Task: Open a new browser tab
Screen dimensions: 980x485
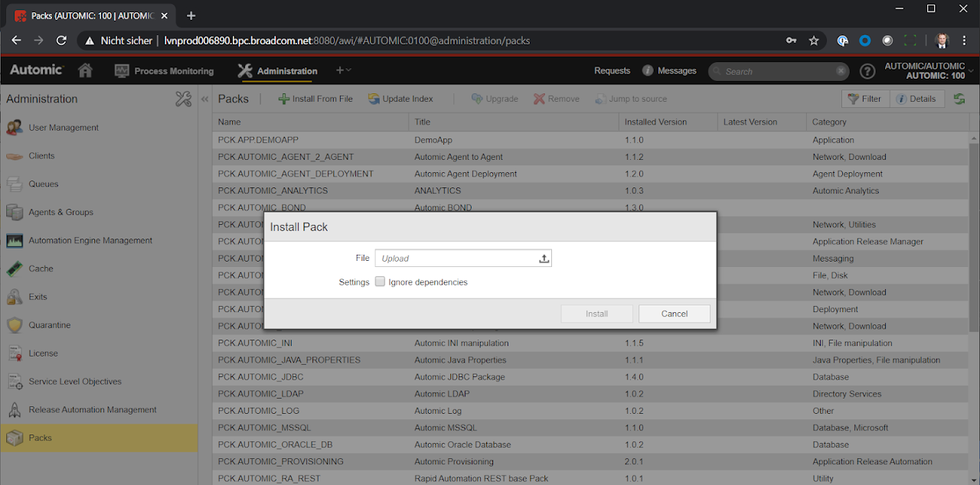Action: point(191,15)
